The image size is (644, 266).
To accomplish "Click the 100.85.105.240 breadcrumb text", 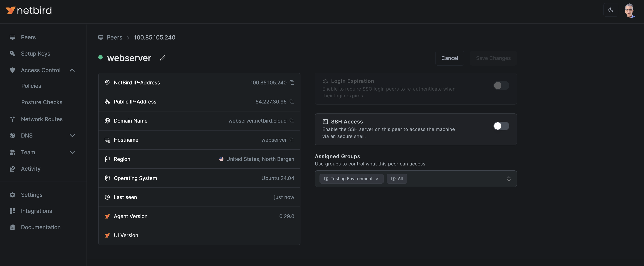I will (154, 37).
